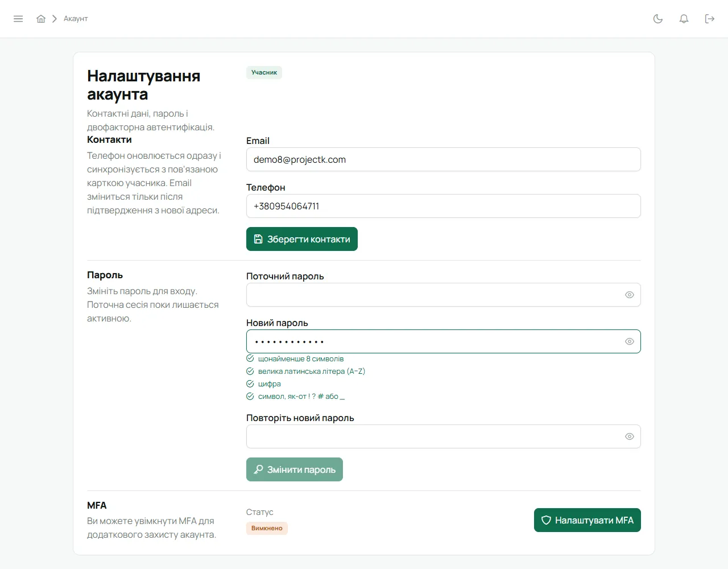Click the Налаштування акаунта heading
Viewport: 728px width, 569px height.
pyautogui.click(x=144, y=85)
